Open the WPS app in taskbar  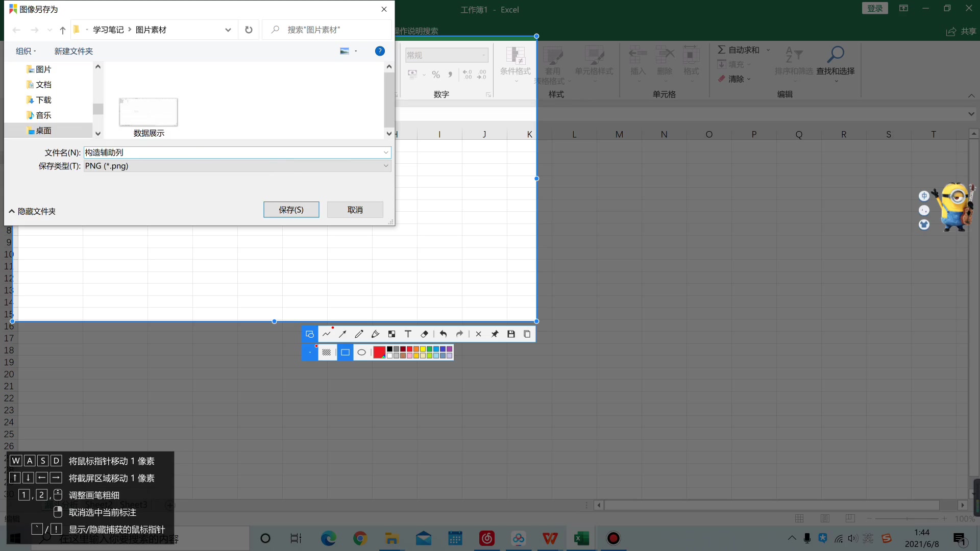pyautogui.click(x=550, y=538)
